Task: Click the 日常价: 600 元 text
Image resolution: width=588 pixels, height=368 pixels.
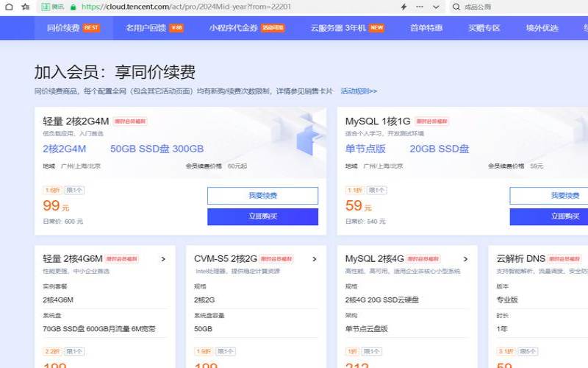Action: (x=62, y=222)
